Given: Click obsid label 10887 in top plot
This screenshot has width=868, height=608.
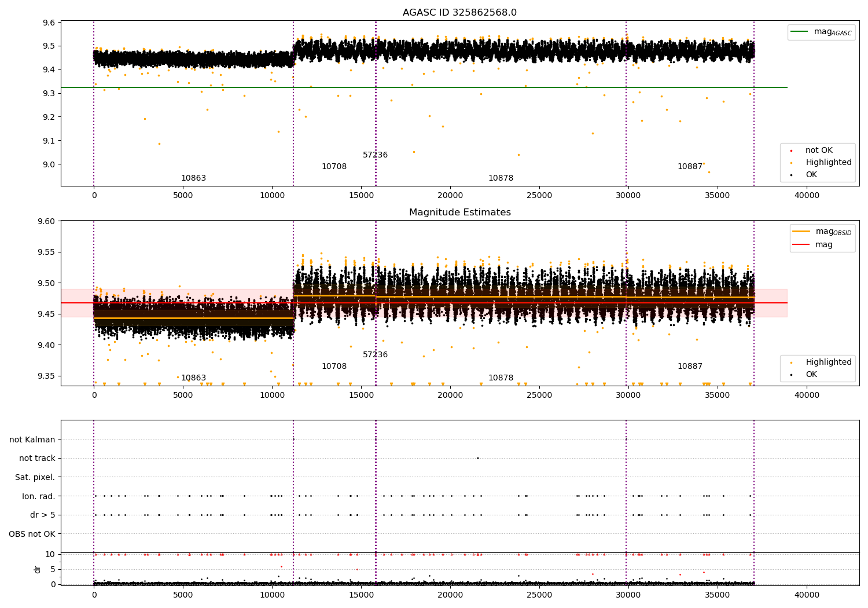Looking at the screenshot, I should point(690,167).
